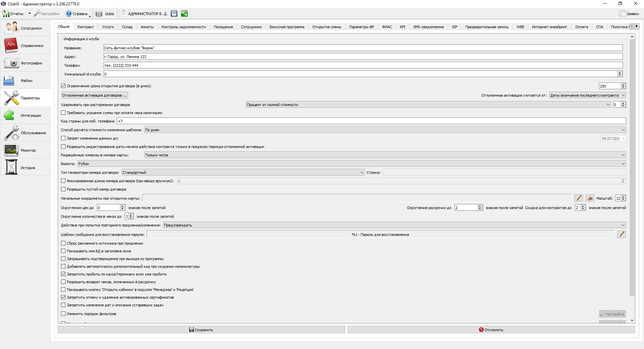Uncheck Запретить отмену и удаление активированных сертификатов

63,297
